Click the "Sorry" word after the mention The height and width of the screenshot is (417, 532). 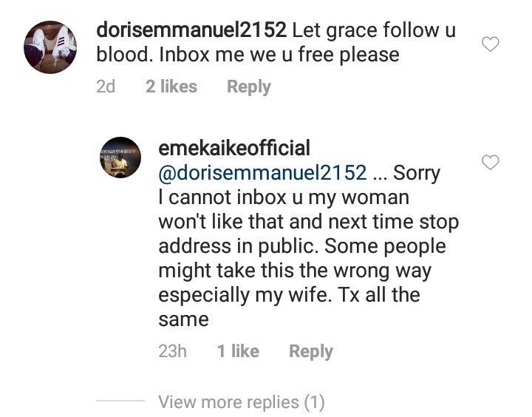coord(416,172)
